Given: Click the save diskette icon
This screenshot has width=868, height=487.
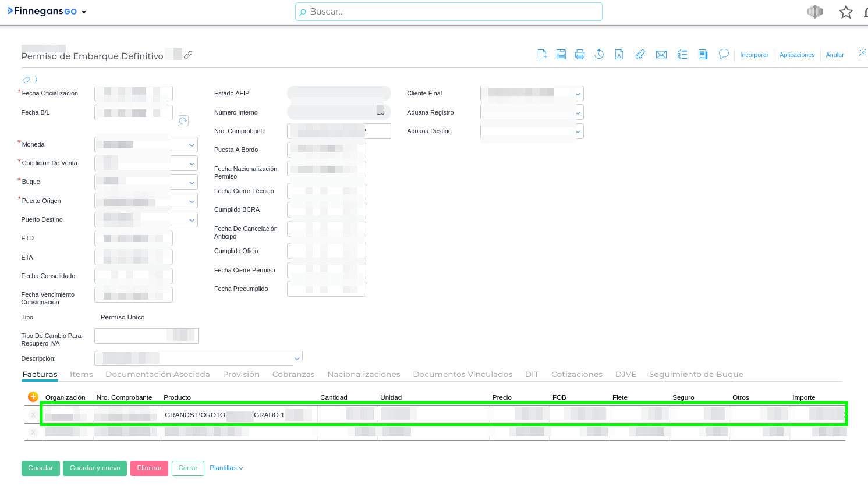Looking at the screenshot, I should (561, 55).
